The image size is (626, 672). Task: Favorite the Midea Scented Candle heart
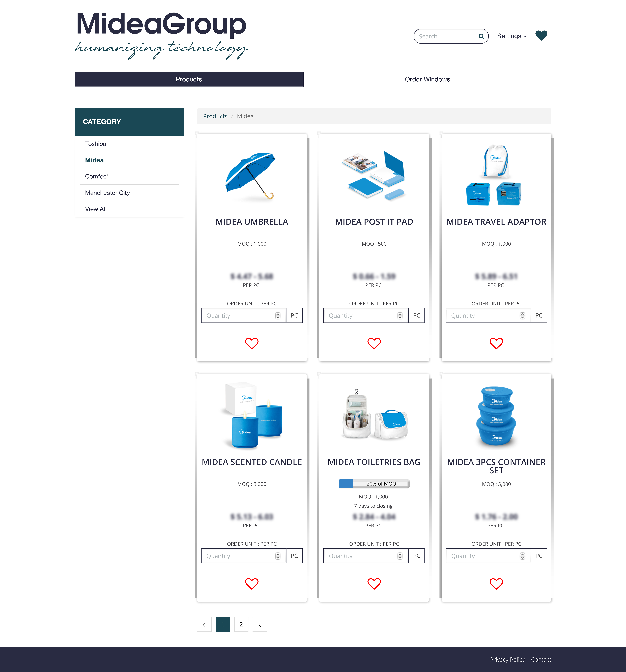pos(252,584)
